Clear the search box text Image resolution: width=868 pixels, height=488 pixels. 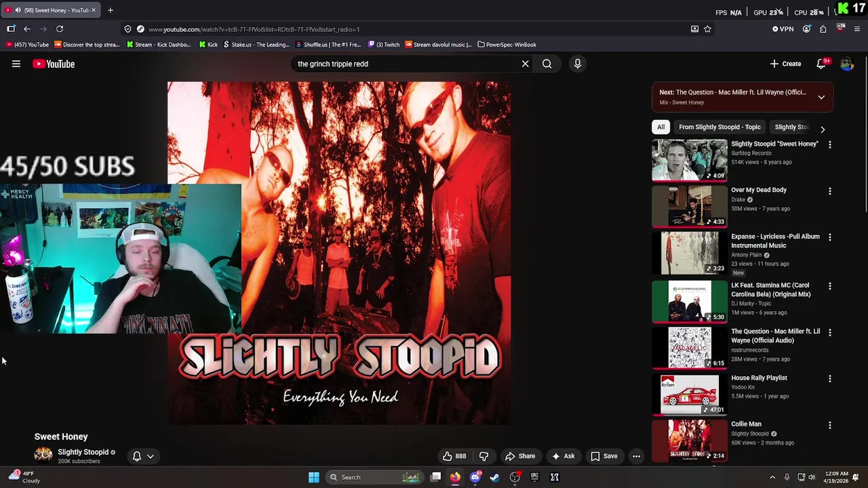[525, 64]
